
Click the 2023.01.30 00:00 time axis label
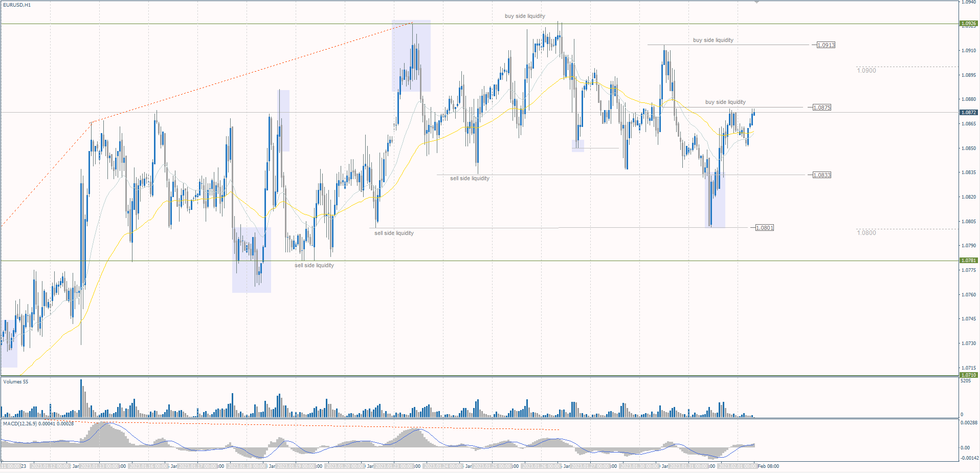(x=639, y=466)
